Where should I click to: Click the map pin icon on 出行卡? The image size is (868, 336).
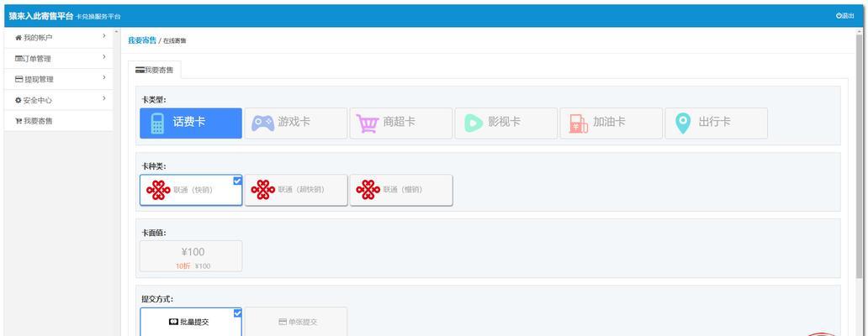pyautogui.click(x=684, y=123)
